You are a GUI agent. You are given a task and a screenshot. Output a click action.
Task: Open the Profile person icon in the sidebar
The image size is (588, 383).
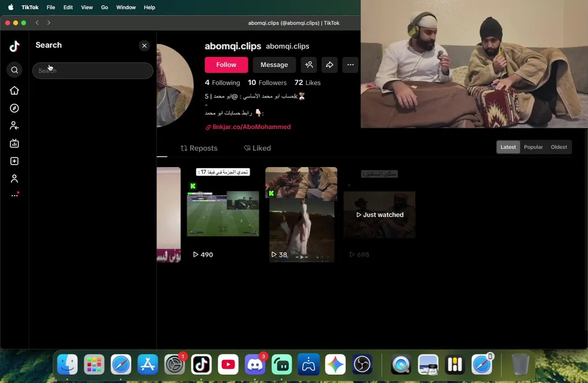[14, 179]
